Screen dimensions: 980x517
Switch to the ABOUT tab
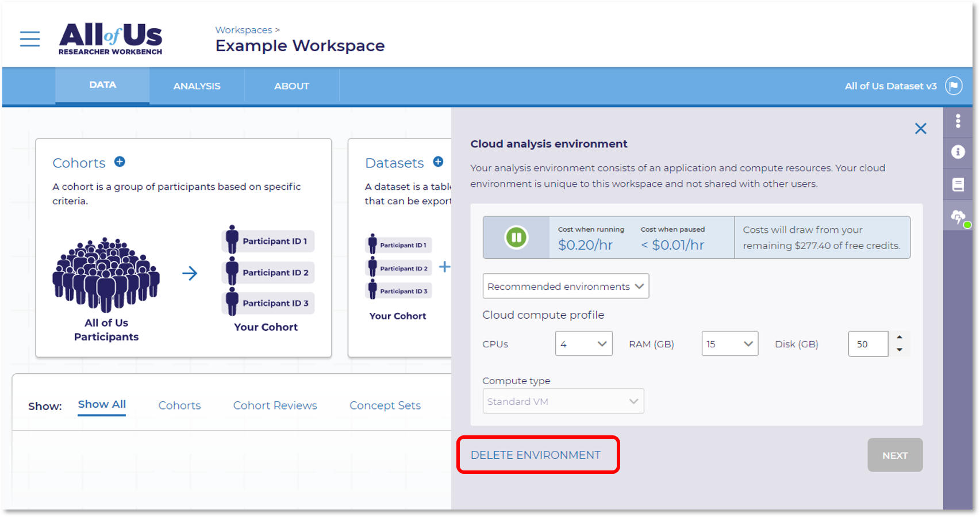pos(291,86)
